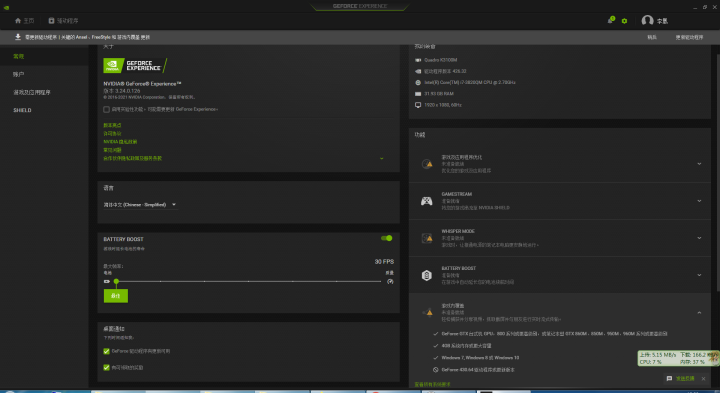Open the NVIDIA privacy policy link
This screenshot has height=393, width=720.
tap(120, 142)
